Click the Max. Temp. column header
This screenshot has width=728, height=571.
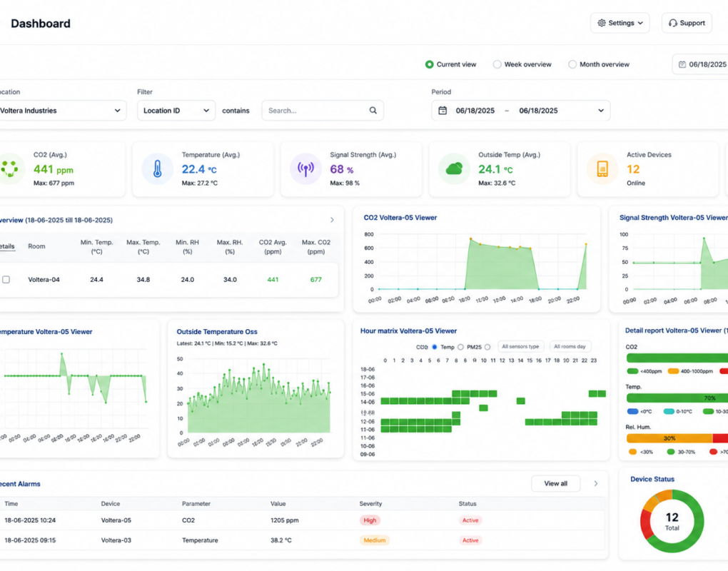tap(143, 247)
